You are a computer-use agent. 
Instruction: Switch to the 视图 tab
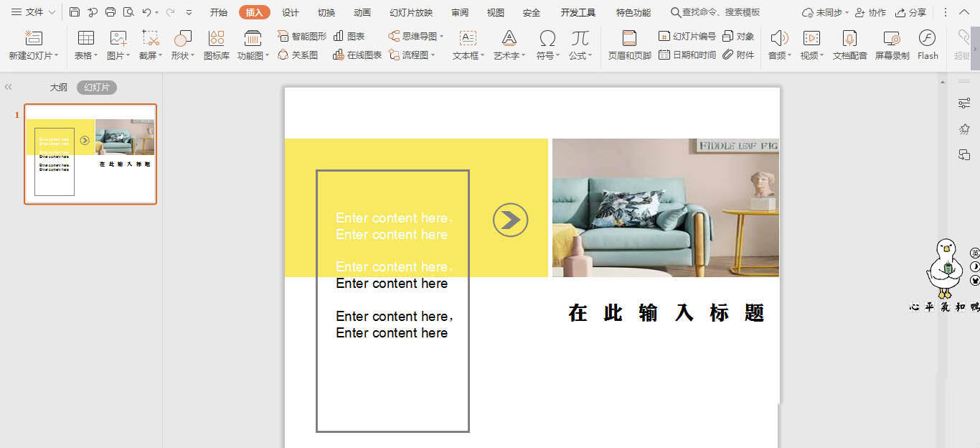coord(496,12)
